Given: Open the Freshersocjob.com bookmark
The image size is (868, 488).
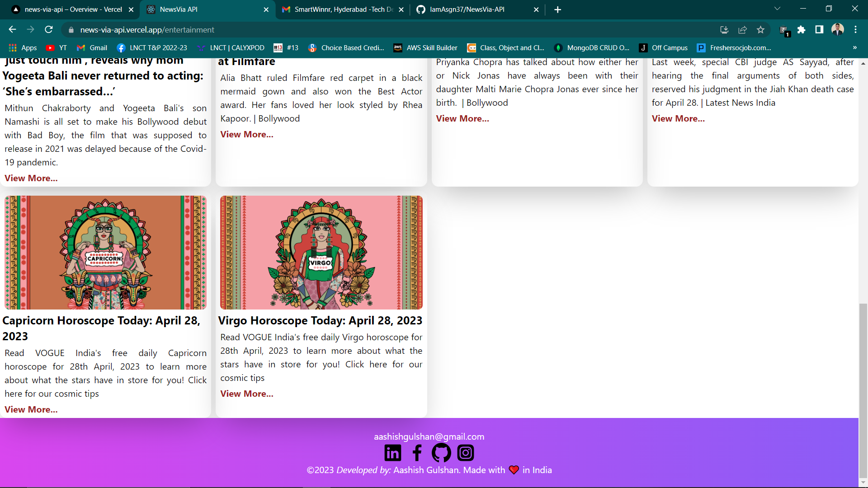Looking at the screenshot, I should tap(734, 48).
